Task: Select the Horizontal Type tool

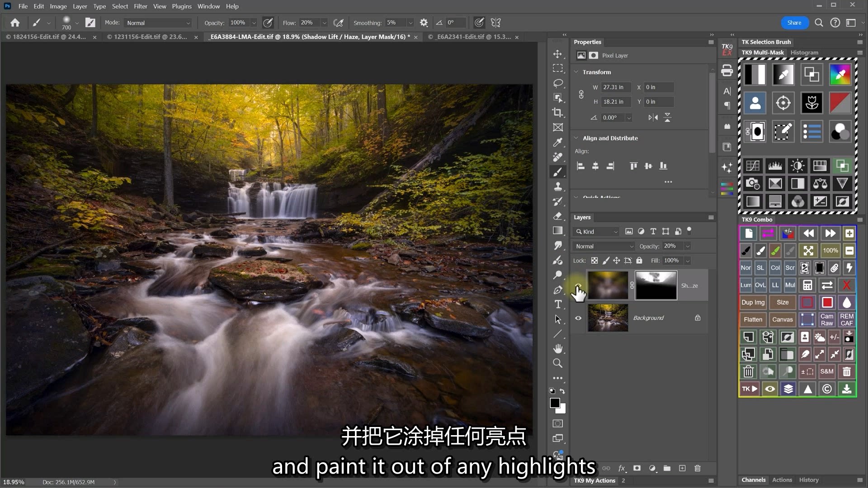Action: pos(558,304)
